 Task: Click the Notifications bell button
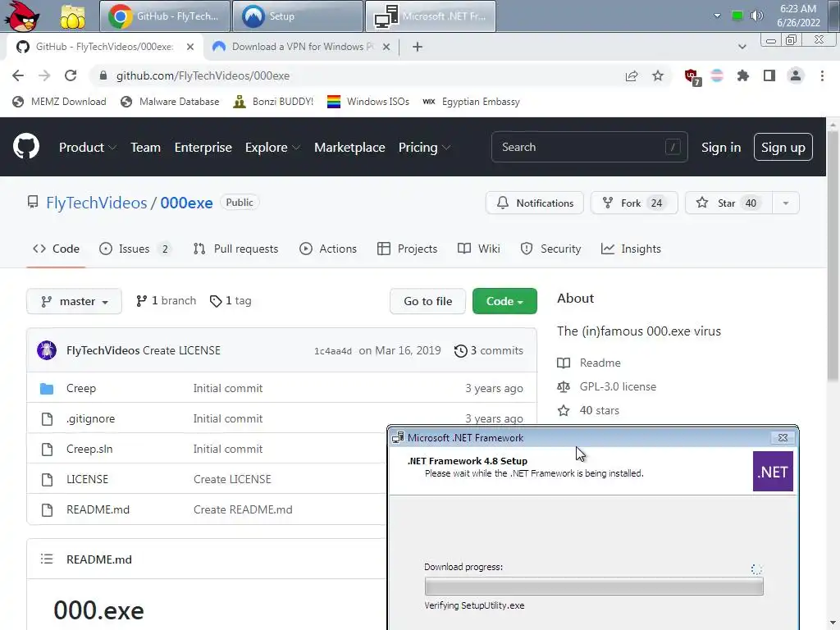[x=534, y=203]
